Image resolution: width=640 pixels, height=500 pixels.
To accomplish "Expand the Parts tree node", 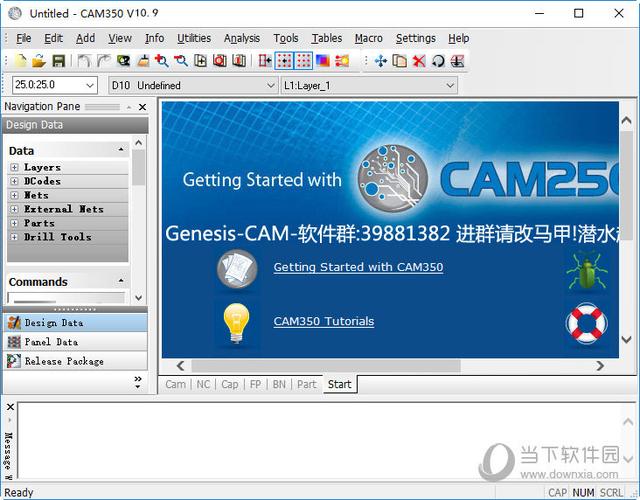I will coord(14,223).
